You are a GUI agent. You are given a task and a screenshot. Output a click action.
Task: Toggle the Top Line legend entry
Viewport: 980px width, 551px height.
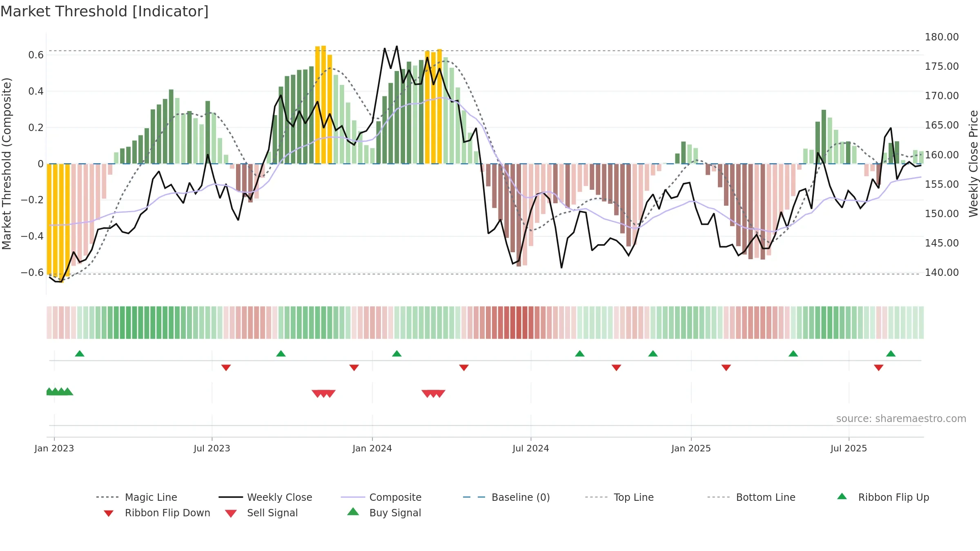[x=619, y=497]
